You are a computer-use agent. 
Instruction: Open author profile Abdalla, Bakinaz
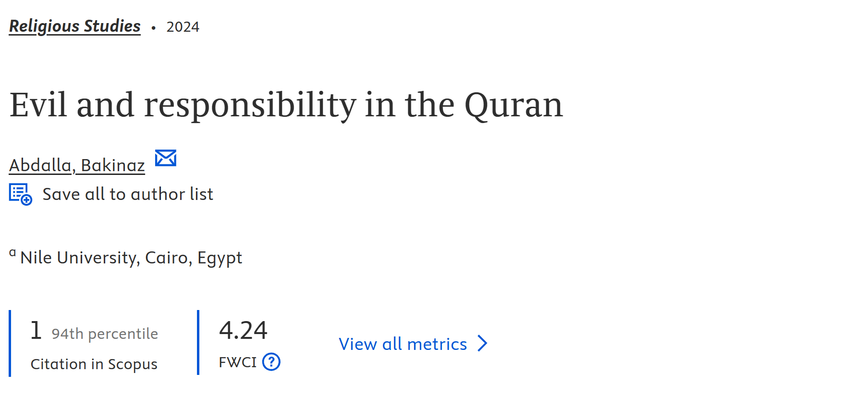coord(77,165)
